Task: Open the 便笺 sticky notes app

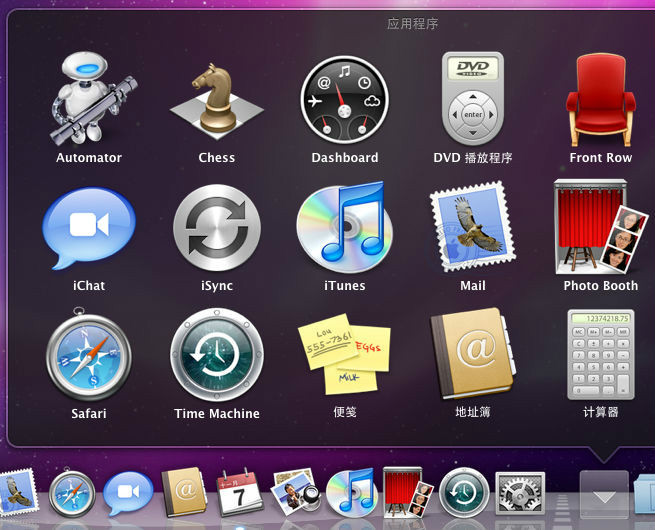Action: [x=345, y=354]
